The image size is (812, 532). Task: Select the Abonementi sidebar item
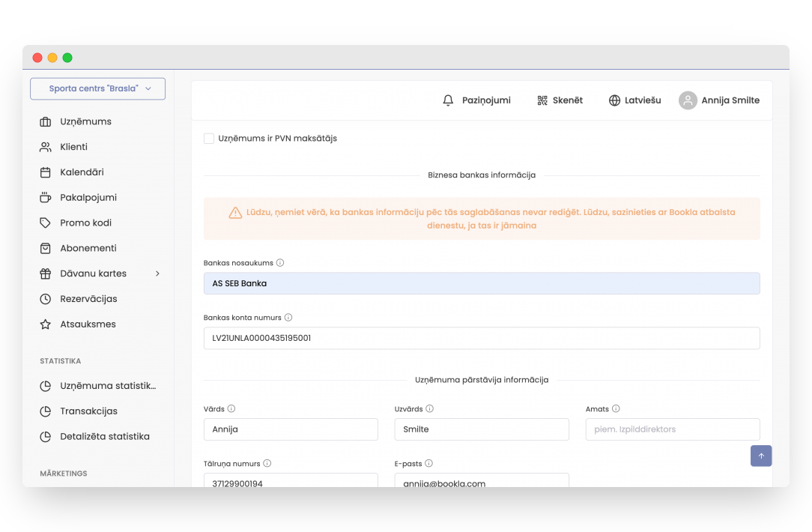point(88,248)
